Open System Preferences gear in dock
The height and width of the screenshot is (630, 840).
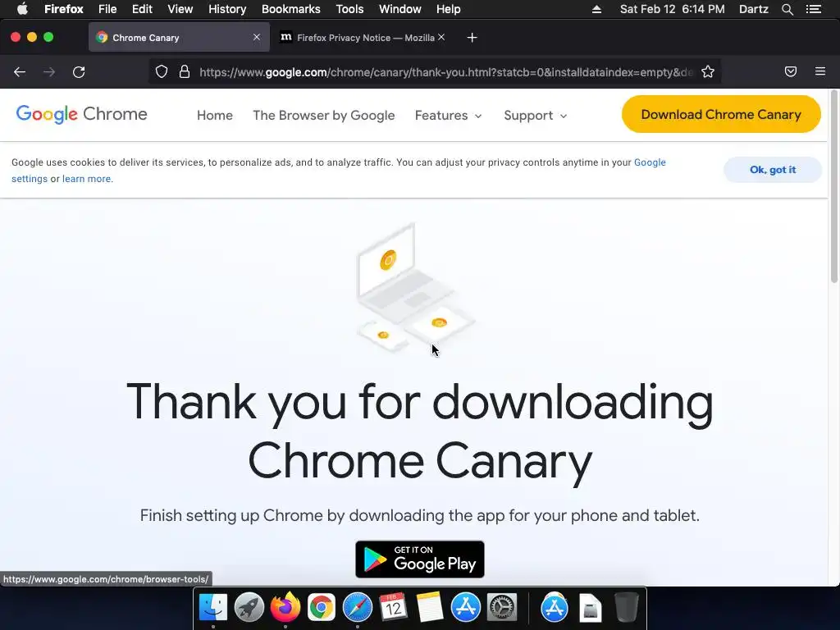pyautogui.click(x=502, y=608)
